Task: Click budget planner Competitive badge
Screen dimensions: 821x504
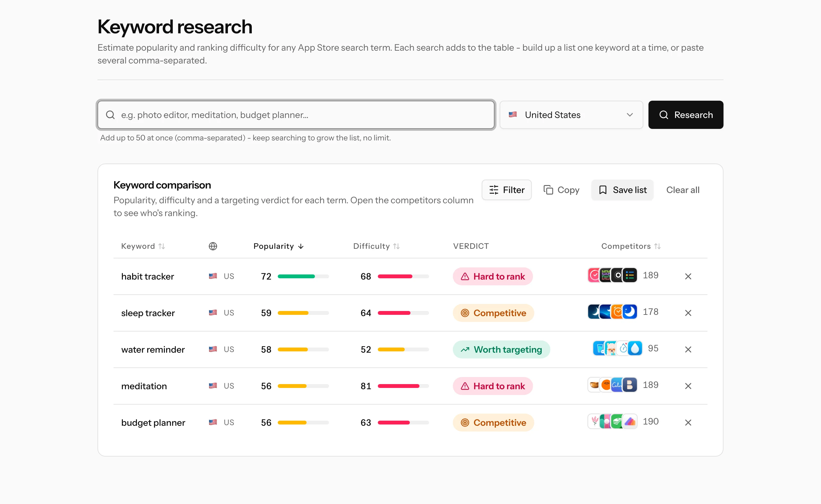Action: click(493, 423)
